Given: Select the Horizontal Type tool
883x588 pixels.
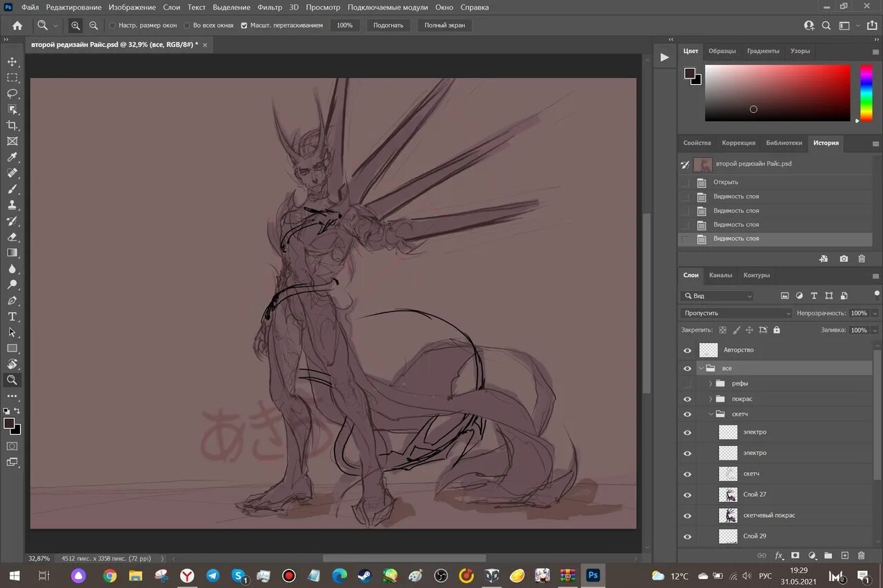Looking at the screenshot, I should point(12,316).
